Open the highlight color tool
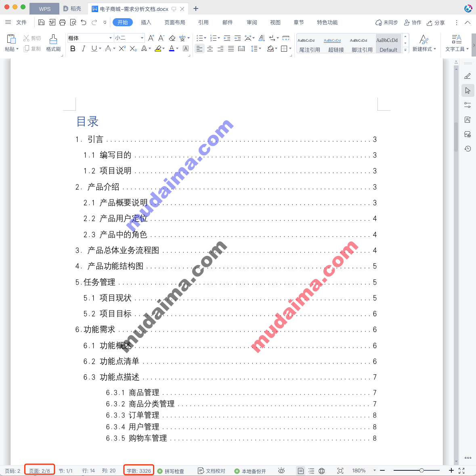 [158, 48]
